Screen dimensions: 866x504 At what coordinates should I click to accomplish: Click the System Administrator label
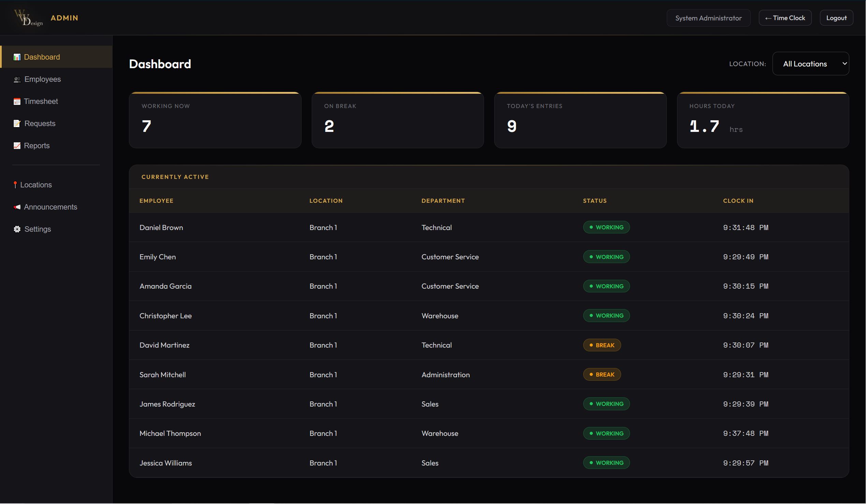click(708, 18)
